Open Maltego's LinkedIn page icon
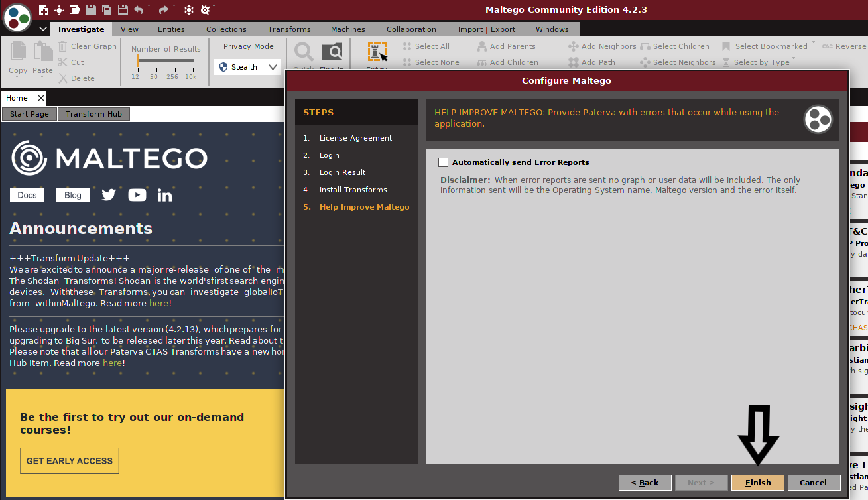868x500 pixels. click(164, 195)
